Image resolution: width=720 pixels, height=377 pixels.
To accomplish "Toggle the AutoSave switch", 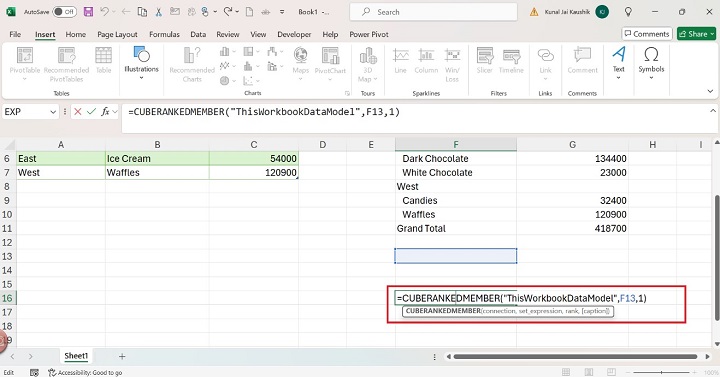I will click(x=64, y=12).
